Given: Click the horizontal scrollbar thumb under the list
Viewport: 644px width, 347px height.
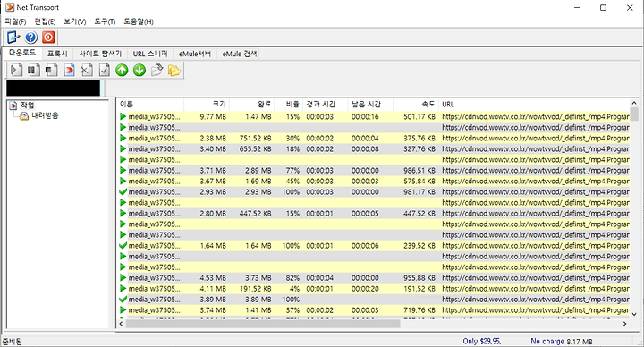Looking at the screenshot, I should coord(263,324).
